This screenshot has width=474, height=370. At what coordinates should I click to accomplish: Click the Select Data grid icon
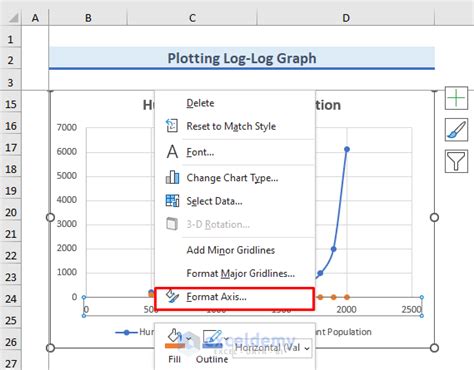[172, 201]
